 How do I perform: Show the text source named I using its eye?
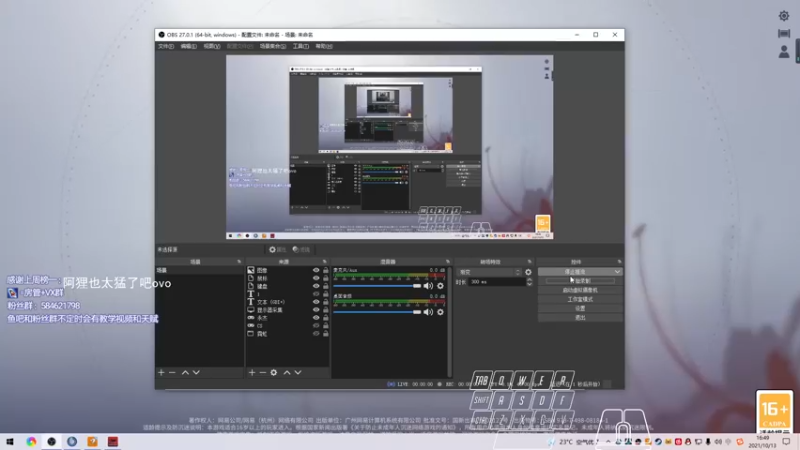pyautogui.click(x=316, y=294)
